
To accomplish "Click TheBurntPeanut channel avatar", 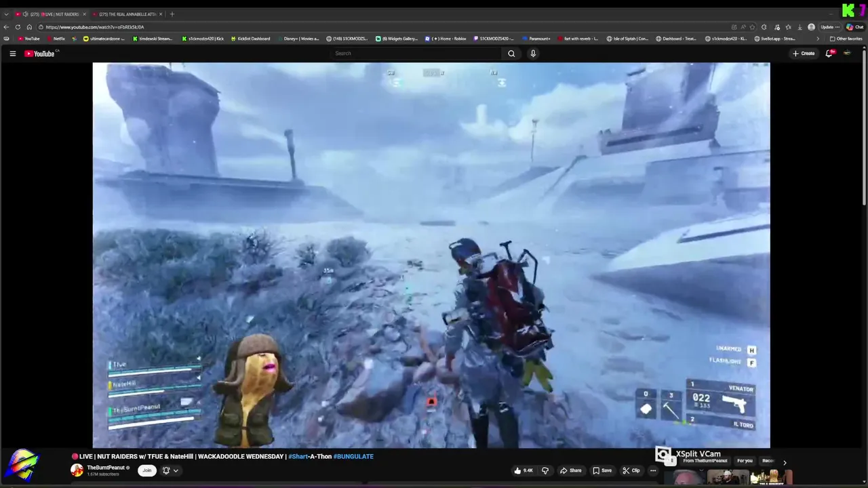I will [x=77, y=470].
